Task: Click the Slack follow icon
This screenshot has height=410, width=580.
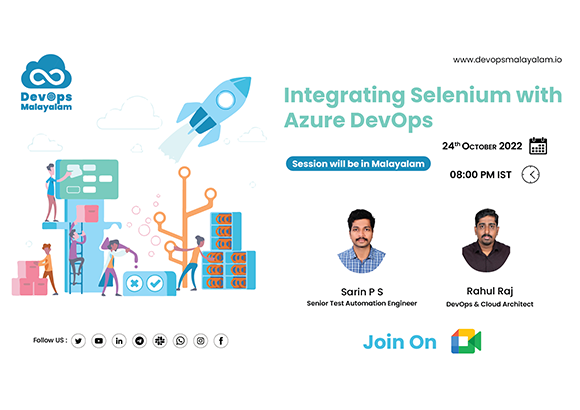Action: tap(160, 341)
